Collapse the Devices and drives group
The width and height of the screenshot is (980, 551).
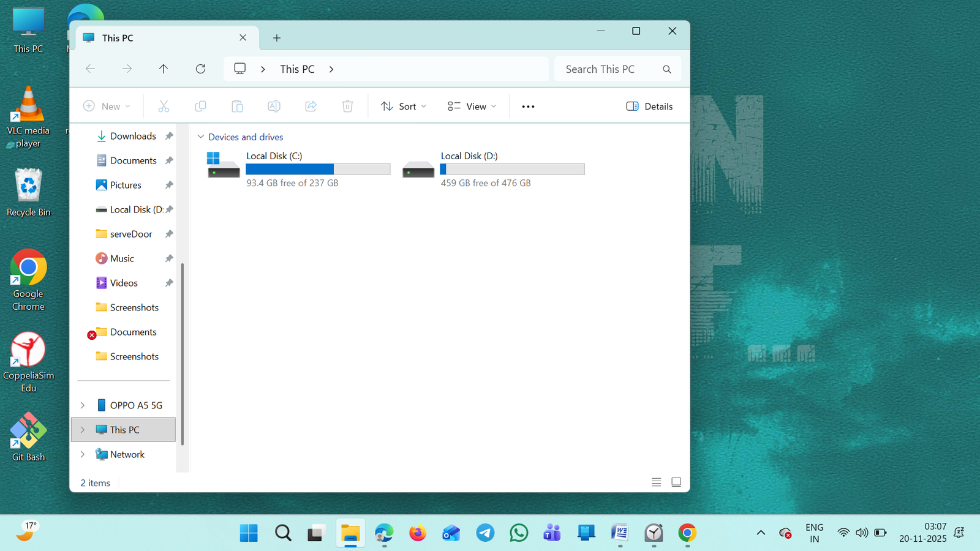click(x=201, y=137)
